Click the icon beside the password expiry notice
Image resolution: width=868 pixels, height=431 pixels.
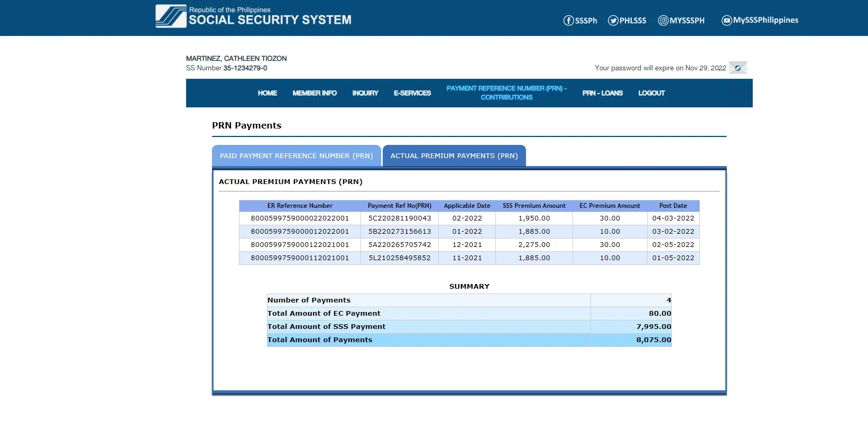pyautogui.click(x=737, y=68)
